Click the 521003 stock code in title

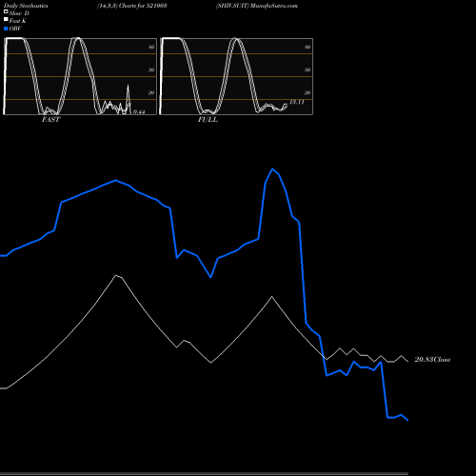[156, 6]
